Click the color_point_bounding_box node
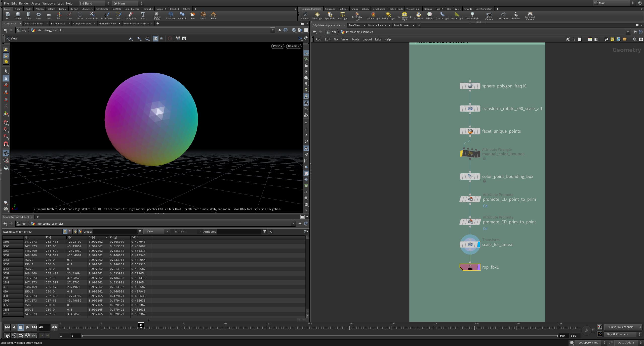The width and height of the screenshot is (644, 346). pyautogui.click(x=470, y=176)
